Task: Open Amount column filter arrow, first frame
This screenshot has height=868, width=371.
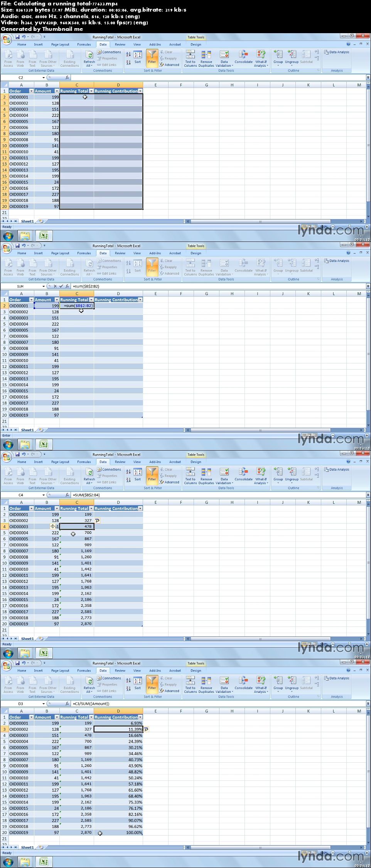Action: point(57,91)
